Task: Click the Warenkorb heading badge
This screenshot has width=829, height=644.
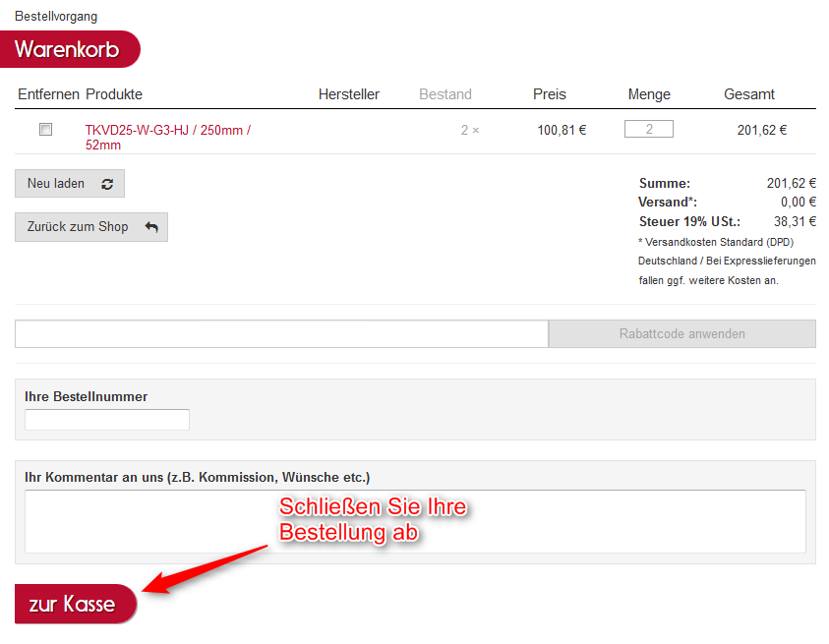Action: click(x=70, y=49)
